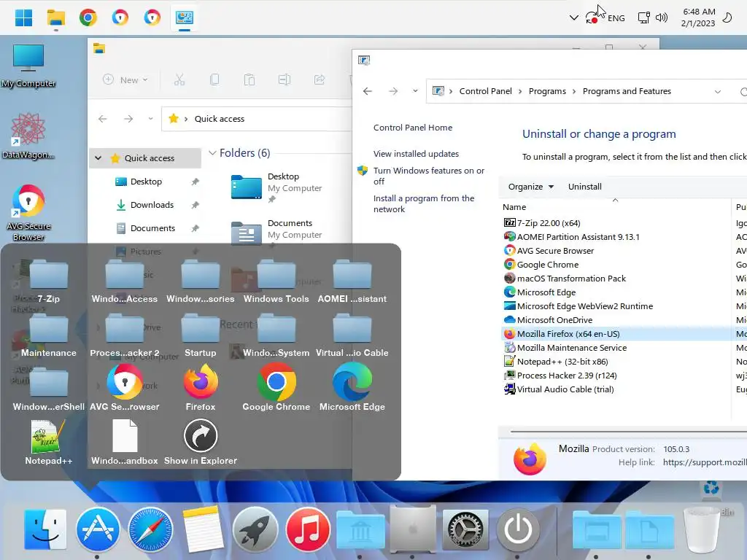Open Finder icon in the dock
The height and width of the screenshot is (560, 747).
click(45, 529)
